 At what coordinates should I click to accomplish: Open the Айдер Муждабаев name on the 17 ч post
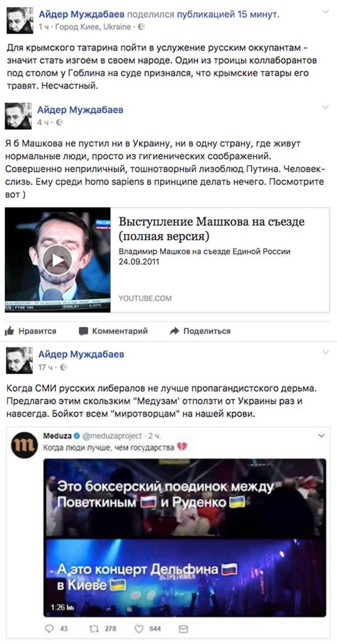point(81,354)
